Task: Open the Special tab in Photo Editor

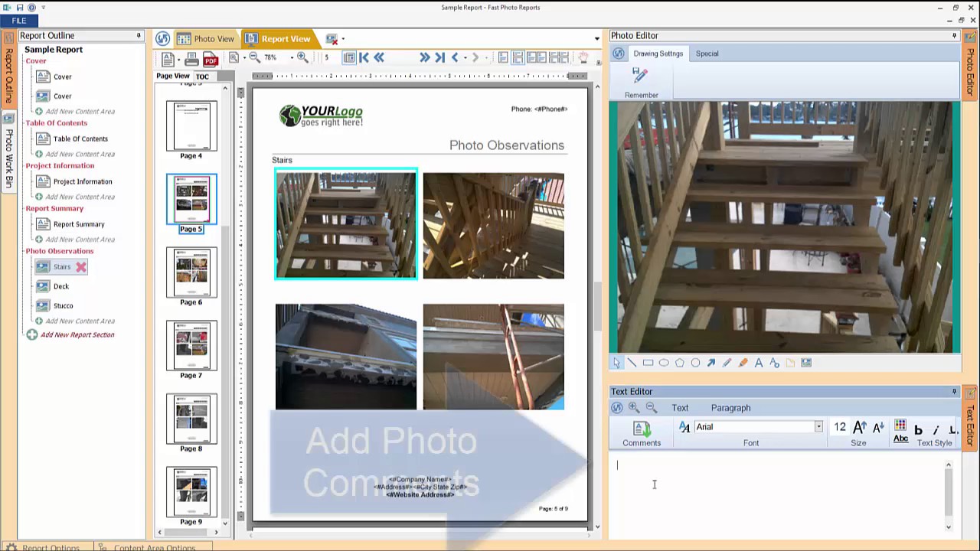Action: pyautogui.click(x=707, y=54)
